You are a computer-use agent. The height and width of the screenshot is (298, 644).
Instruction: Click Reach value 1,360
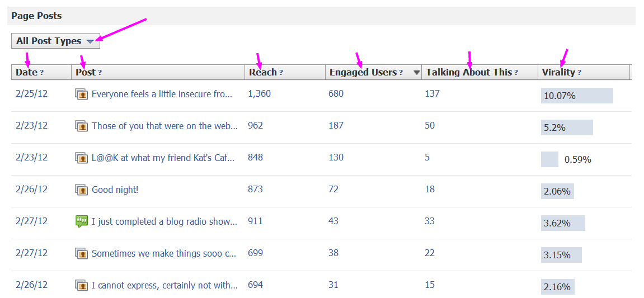tap(260, 93)
